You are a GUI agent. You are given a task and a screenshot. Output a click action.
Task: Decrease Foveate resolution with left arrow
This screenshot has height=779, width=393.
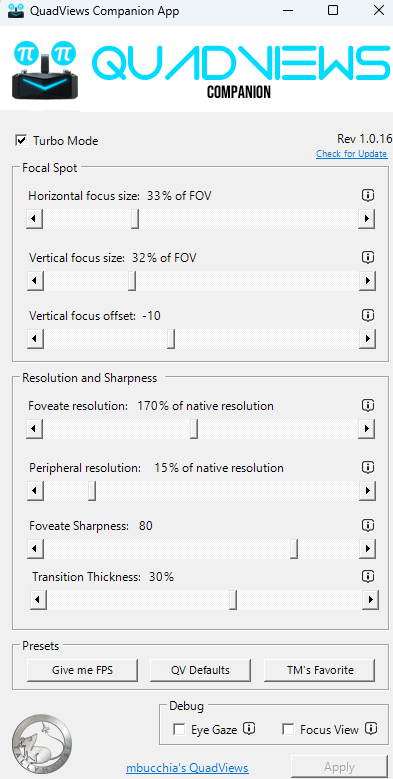(x=34, y=429)
